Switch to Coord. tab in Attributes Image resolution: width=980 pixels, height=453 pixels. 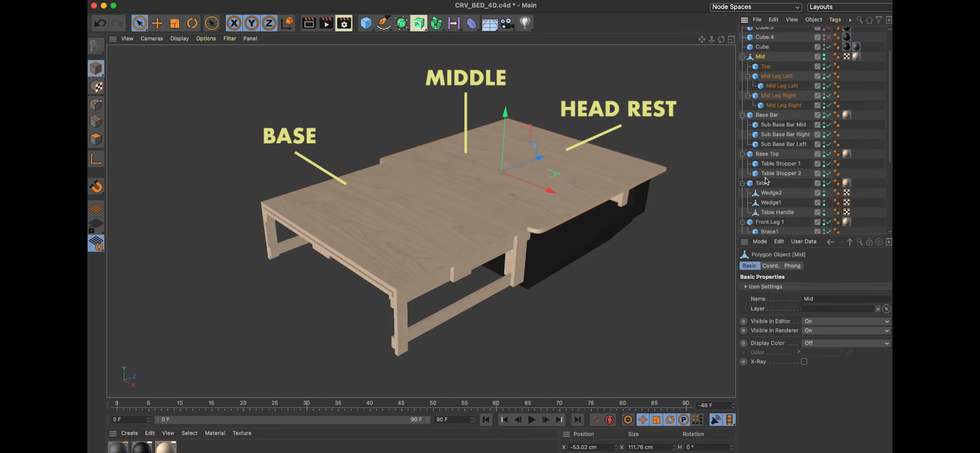click(770, 266)
